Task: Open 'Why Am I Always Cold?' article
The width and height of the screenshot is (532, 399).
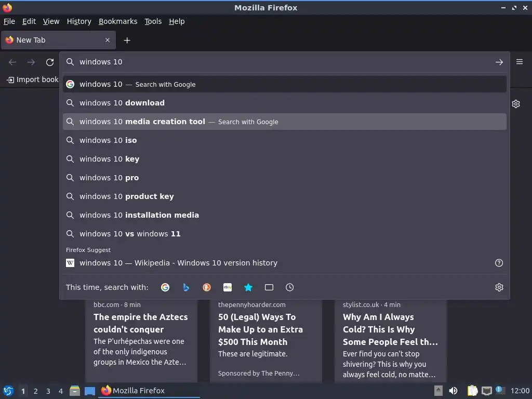Action: pyautogui.click(x=390, y=341)
